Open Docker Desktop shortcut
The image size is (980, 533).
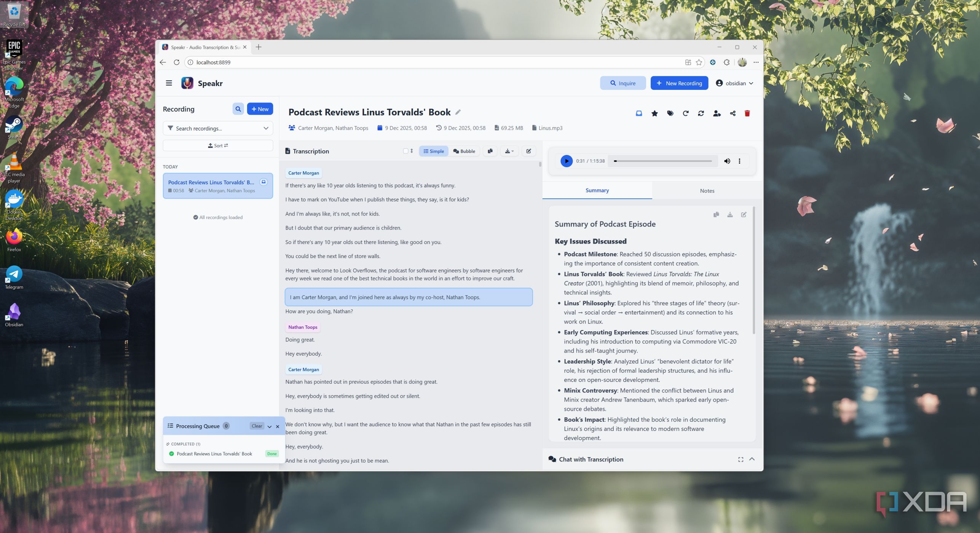(x=14, y=206)
